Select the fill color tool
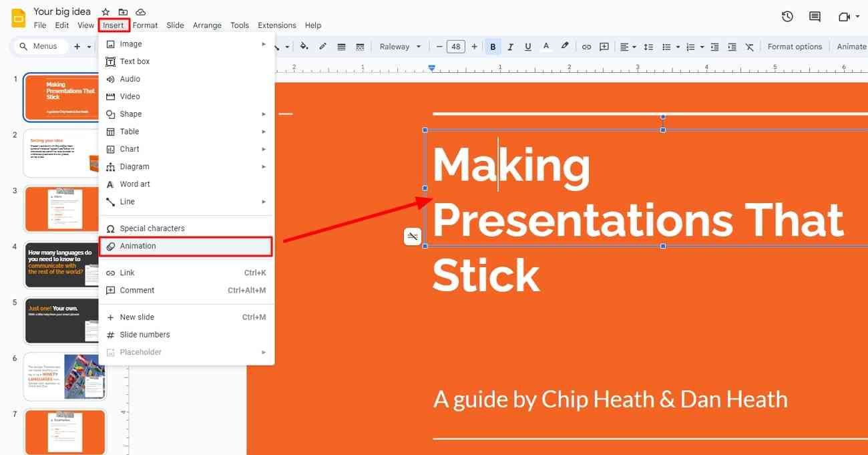The height and width of the screenshot is (455, 868). click(304, 46)
